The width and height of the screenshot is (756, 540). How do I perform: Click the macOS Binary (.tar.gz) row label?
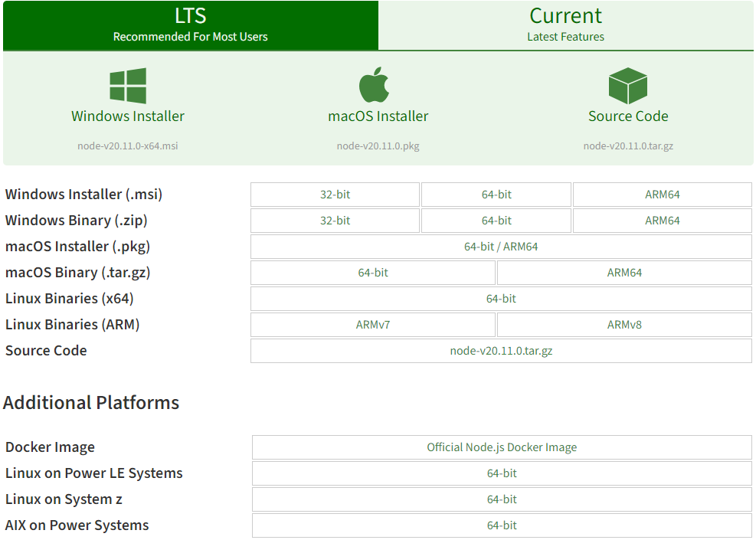77,273
